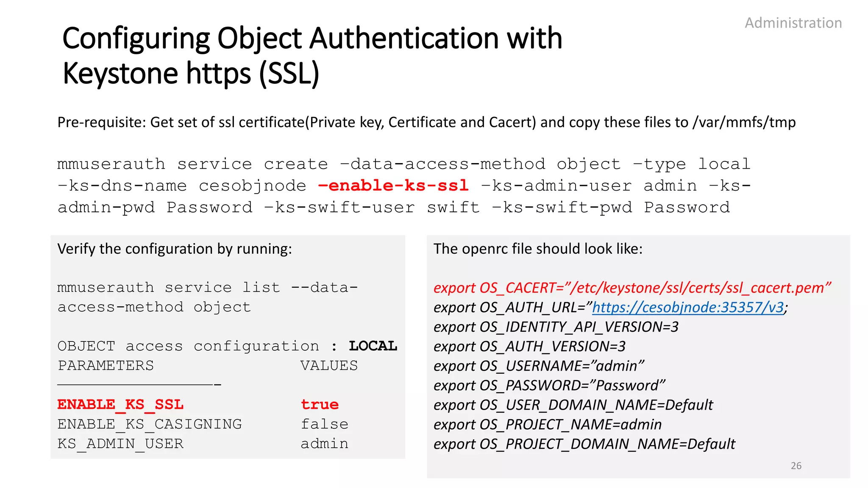This screenshot has height=488, width=868.
Task: Click the 'access-method object' line
Action: (x=154, y=307)
